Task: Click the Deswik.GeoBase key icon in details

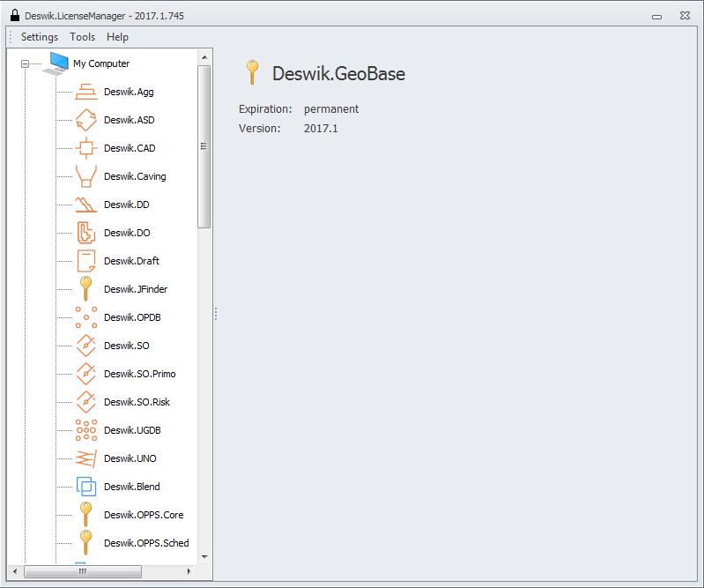Action: click(252, 72)
